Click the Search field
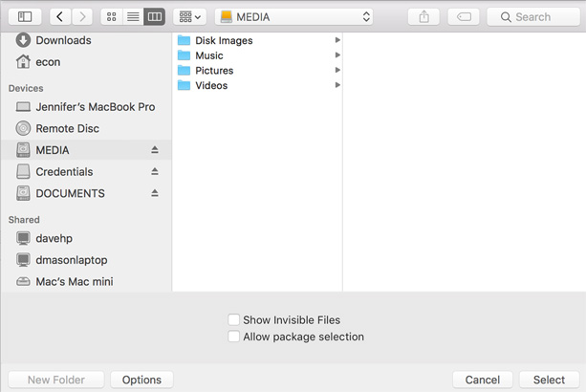586x392 pixels. point(533,17)
